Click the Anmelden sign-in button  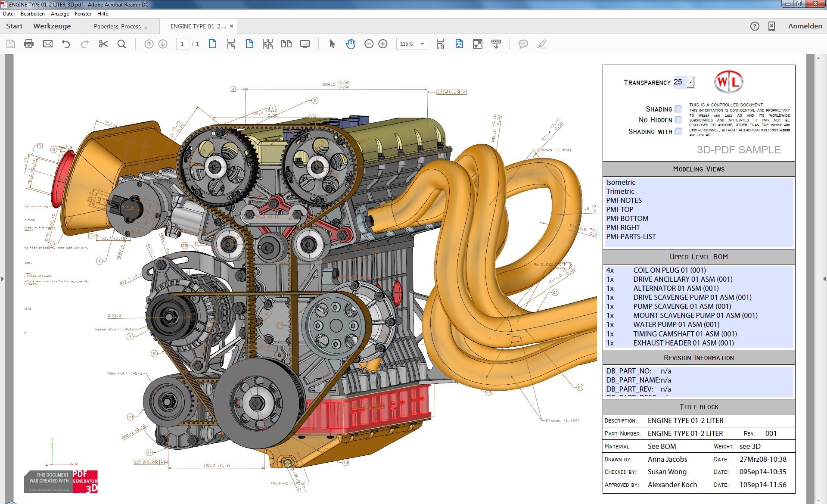point(805,26)
